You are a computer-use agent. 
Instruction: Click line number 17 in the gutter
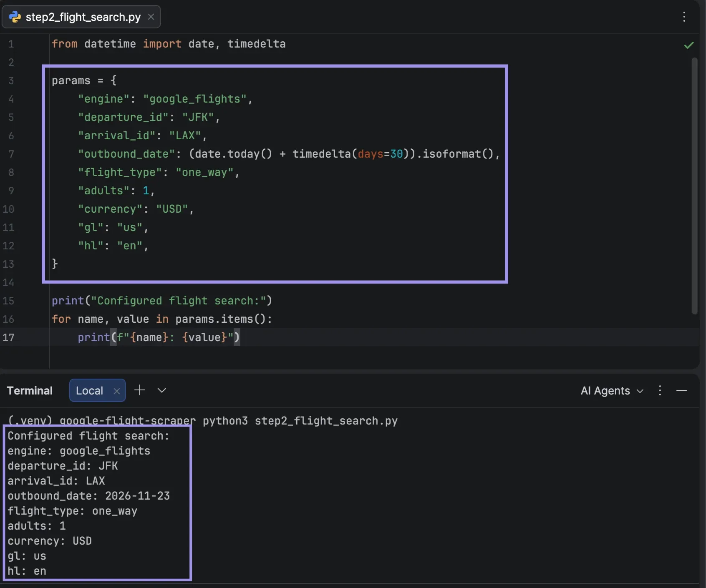click(8, 337)
